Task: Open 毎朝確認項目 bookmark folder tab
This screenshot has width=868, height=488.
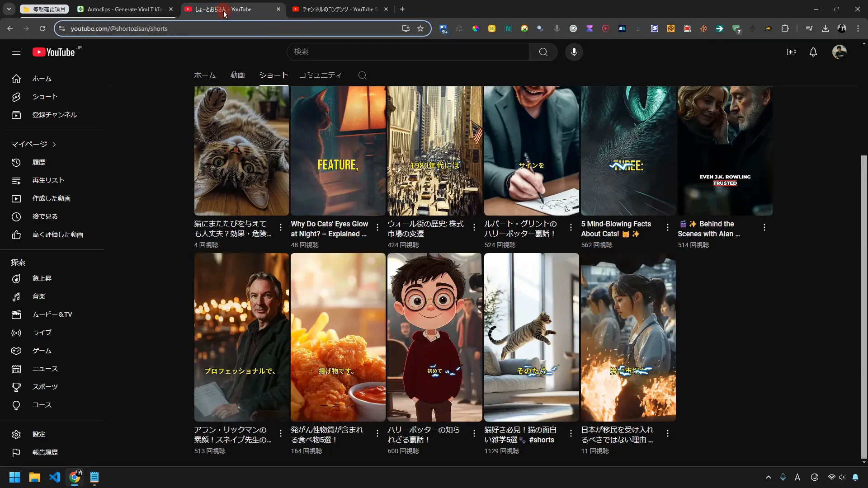Action: pyautogui.click(x=44, y=9)
